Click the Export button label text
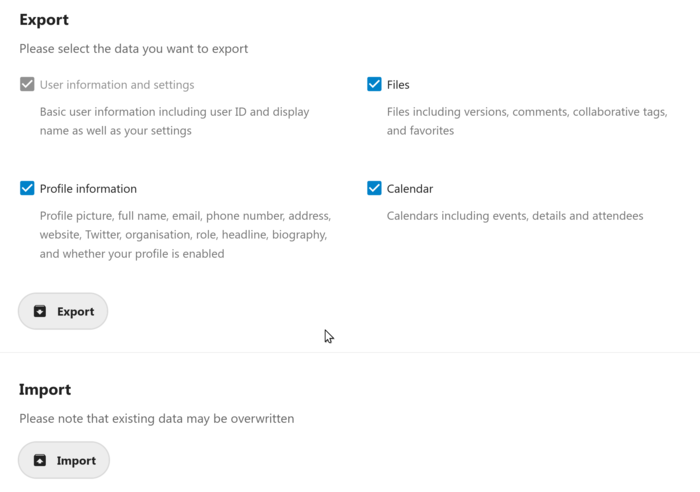 [x=75, y=312]
